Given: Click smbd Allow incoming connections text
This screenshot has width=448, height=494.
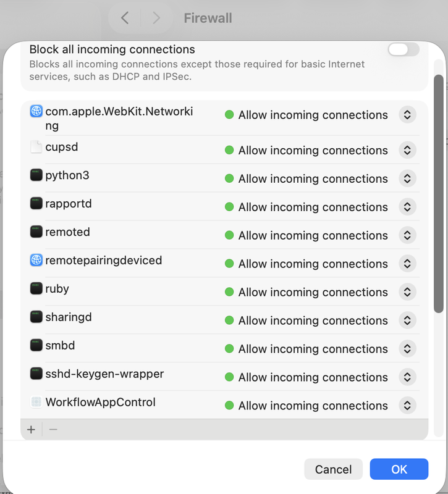Looking at the screenshot, I should coord(313,349).
